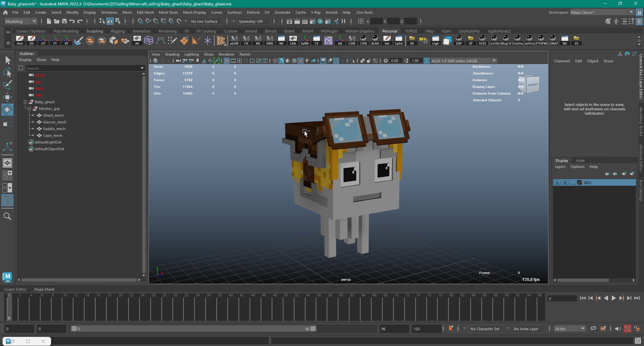Click the CP center pivot shelf icon
Screen dimensions: 644x346
coord(43,40)
